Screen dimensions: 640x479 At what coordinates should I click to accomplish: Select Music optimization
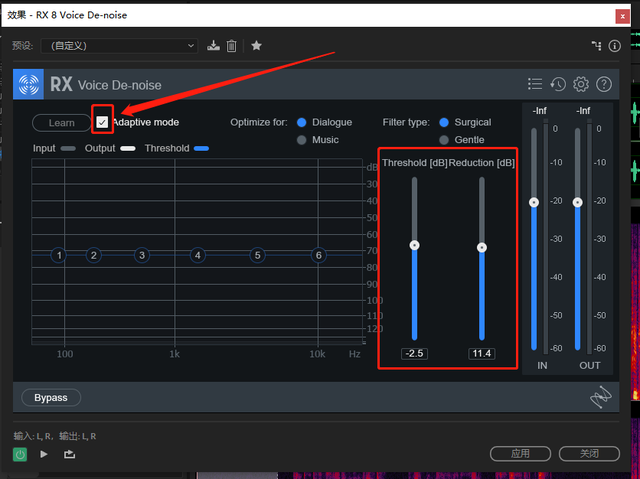click(302, 140)
